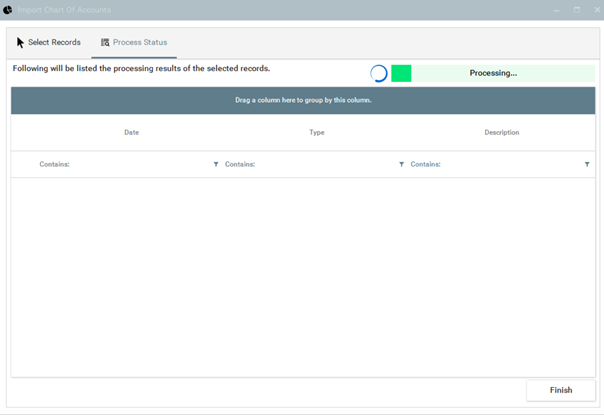The image size is (604, 415).
Task: Click the green progress bar segment
Action: [x=401, y=73]
